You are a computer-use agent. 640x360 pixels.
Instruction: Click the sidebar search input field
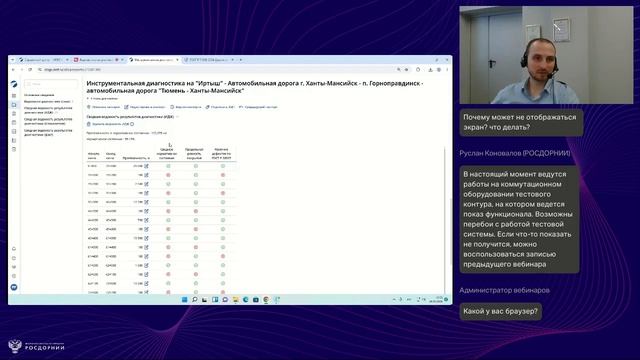(x=51, y=84)
